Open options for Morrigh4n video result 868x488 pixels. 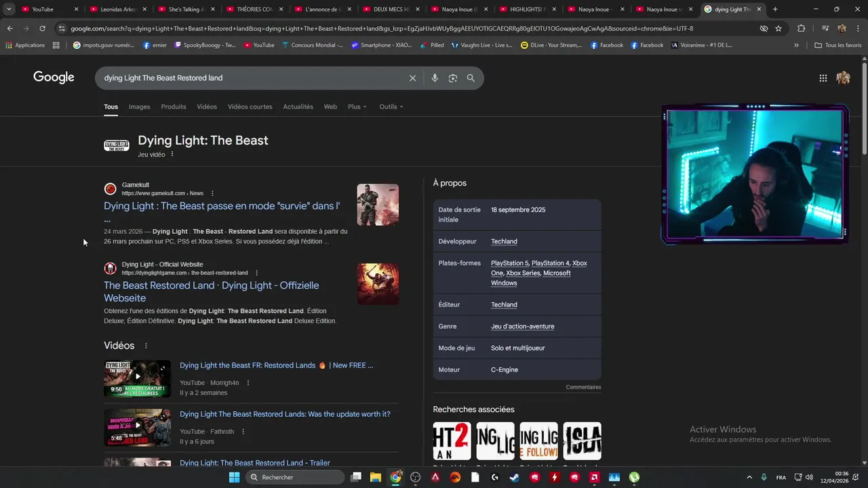248,383
